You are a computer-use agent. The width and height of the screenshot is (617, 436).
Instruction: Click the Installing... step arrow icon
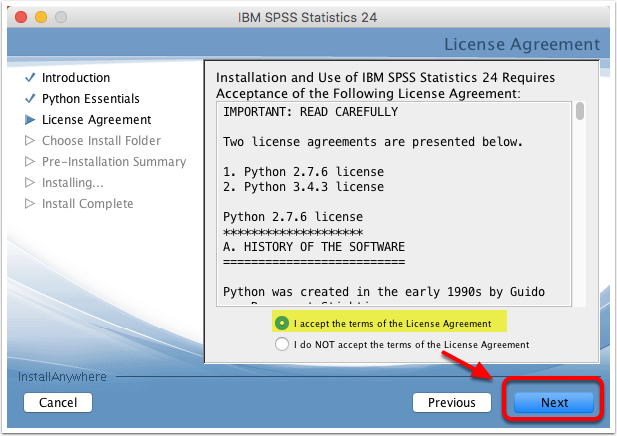30,183
